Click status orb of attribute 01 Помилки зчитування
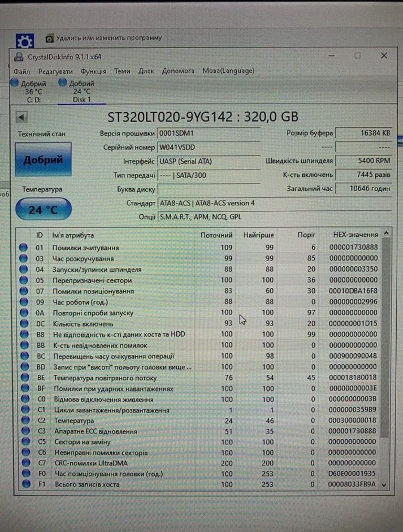Screen dimensions: 403x532 [x=23, y=247]
